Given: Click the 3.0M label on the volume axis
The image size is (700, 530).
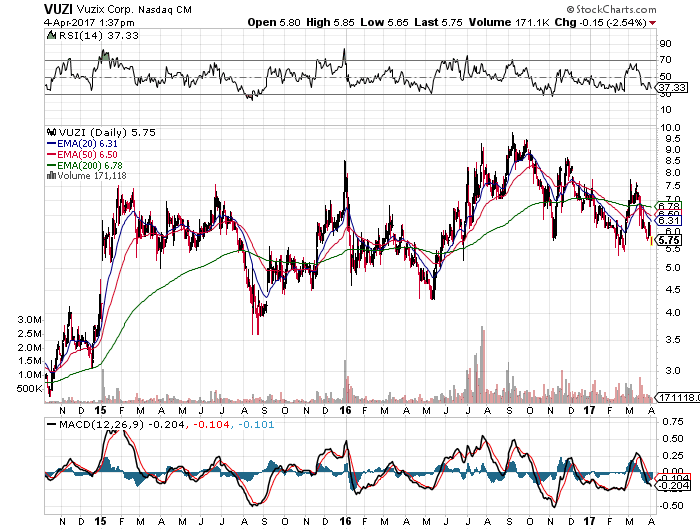Looking at the screenshot, I should [29, 320].
